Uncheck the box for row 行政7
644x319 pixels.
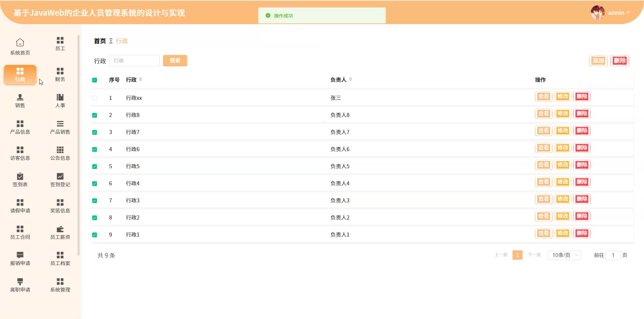pos(95,132)
